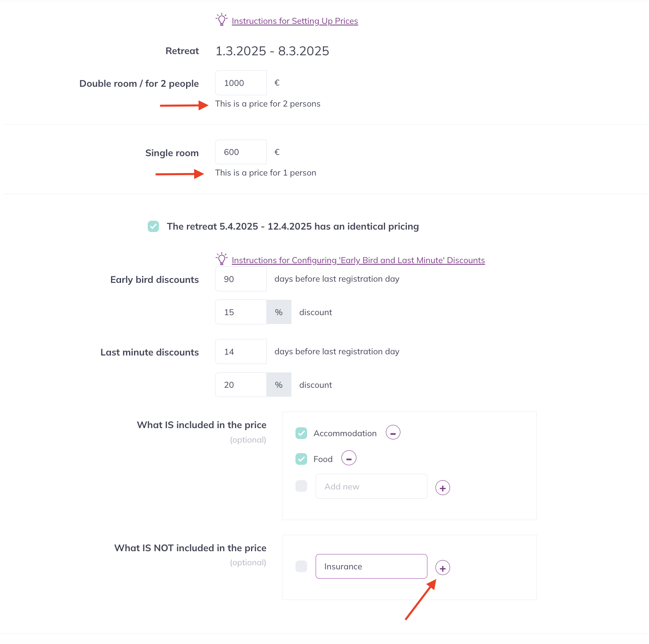Edit the Single room price field
Viewport: 649px width, 644px height.
click(241, 152)
